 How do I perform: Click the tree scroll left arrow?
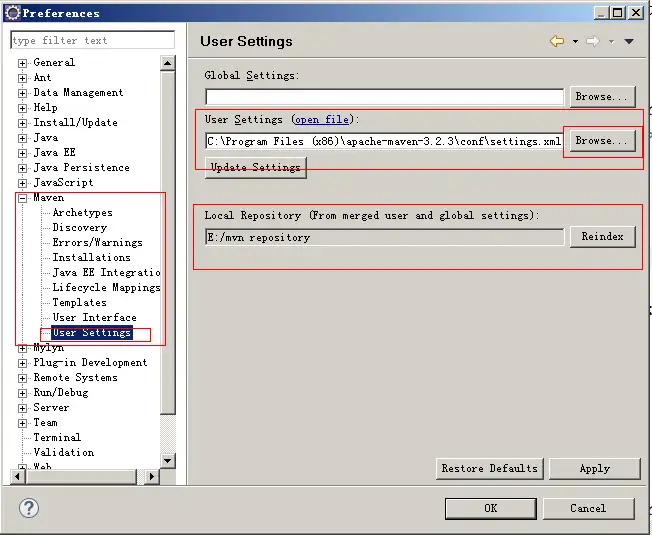click(x=17, y=476)
